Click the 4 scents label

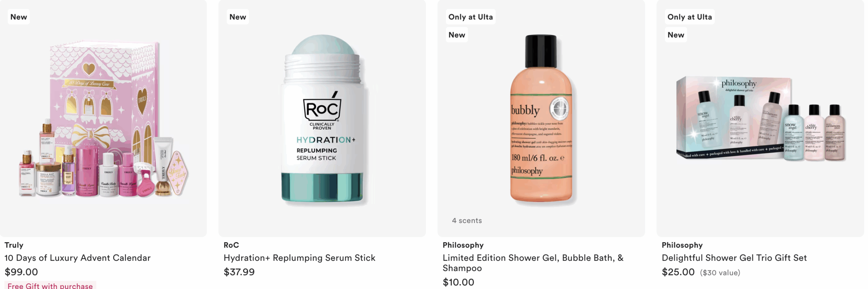point(467,221)
